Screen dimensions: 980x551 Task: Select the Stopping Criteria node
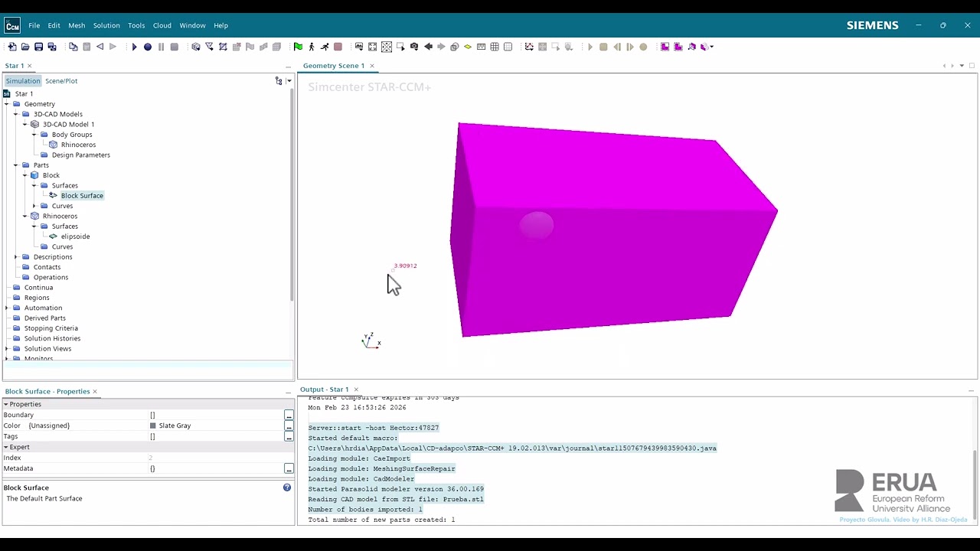point(51,328)
